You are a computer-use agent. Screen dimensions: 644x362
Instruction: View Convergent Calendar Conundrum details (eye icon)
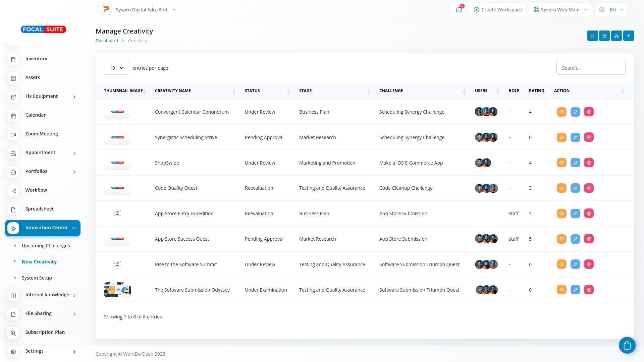tap(561, 112)
